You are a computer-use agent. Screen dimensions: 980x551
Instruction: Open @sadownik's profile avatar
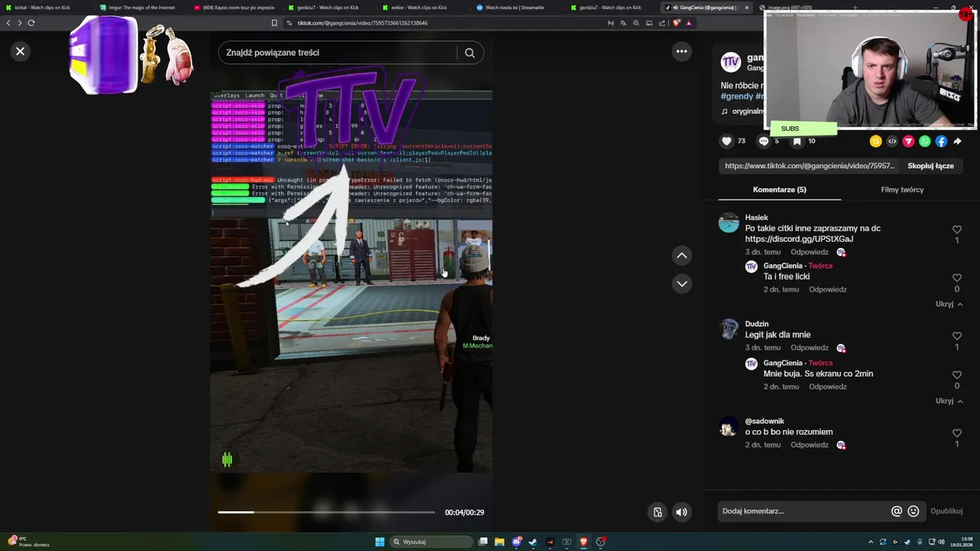(x=729, y=426)
